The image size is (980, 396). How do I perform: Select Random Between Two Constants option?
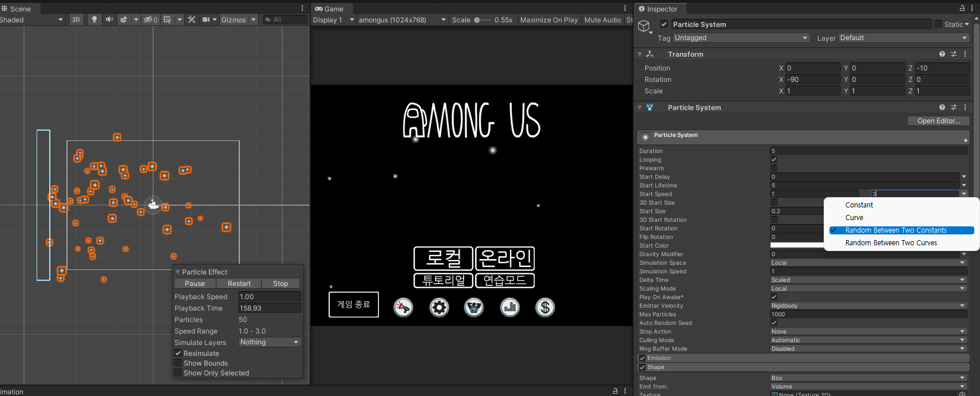(902, 230)
